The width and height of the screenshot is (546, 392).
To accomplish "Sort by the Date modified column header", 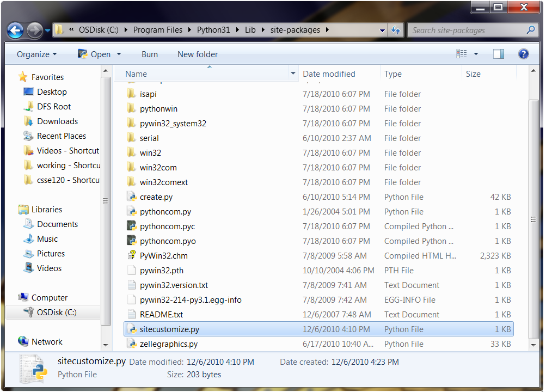I will [x=329, y=74].
